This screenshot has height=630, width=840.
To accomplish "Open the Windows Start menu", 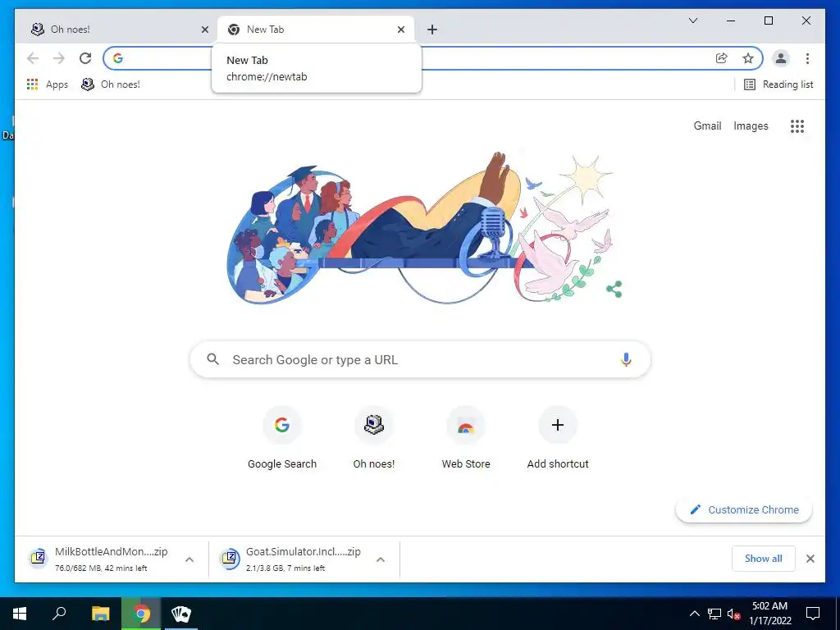I will click(20, 614).
